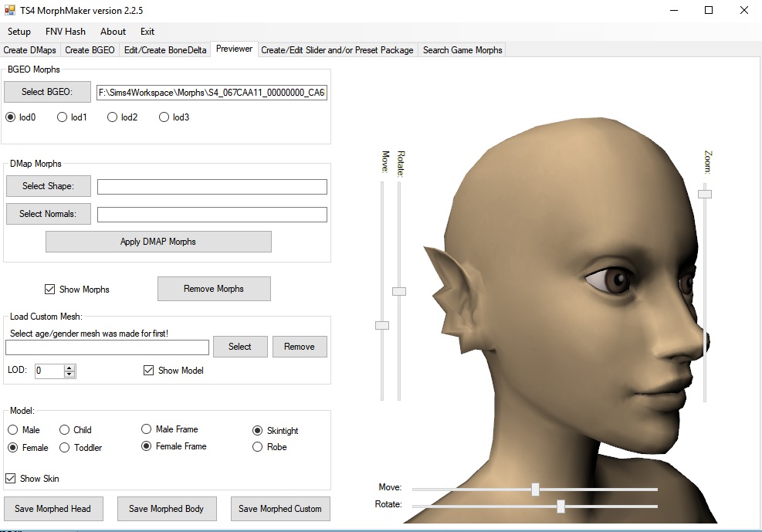The width and height of the screenshot is (762, 532).
Task: Click the Select Shape file path field
Action: (212, 187)
